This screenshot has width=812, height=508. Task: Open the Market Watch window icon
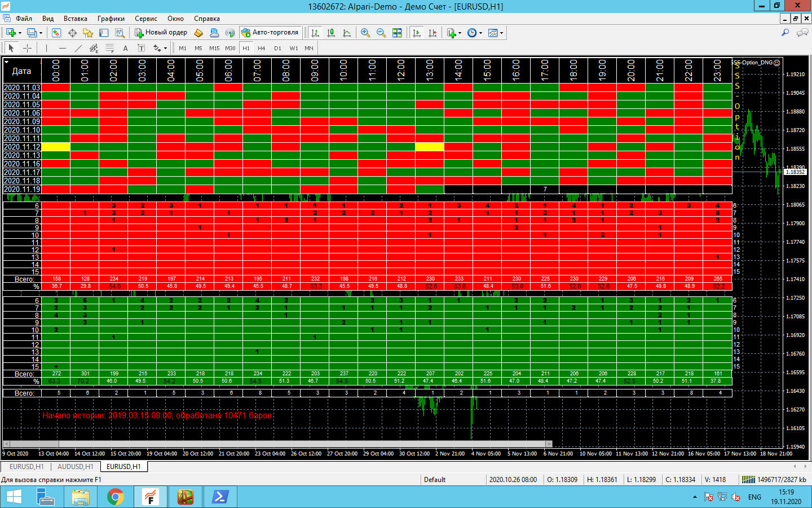[x=56, y=33]
